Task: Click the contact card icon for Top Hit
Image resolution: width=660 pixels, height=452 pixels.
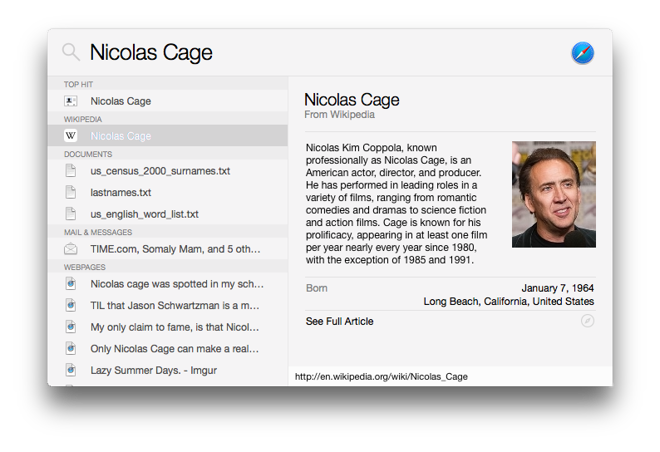Action: 71,101
